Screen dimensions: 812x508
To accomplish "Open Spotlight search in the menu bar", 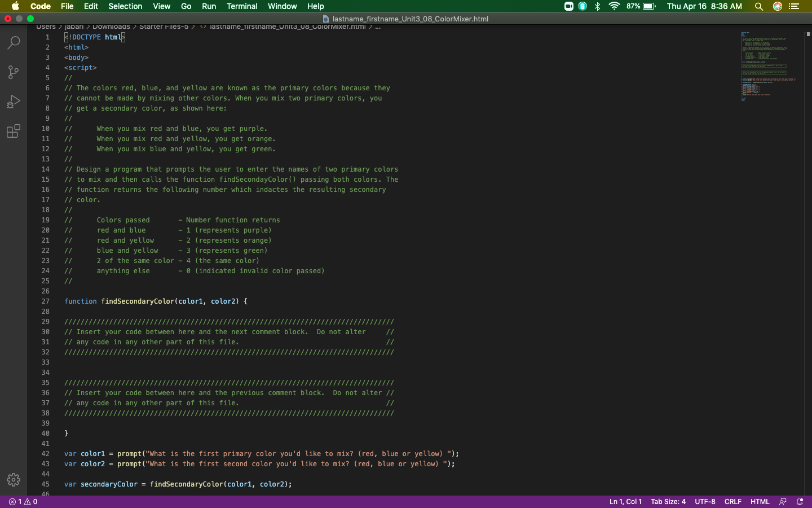I will point(759,6).
